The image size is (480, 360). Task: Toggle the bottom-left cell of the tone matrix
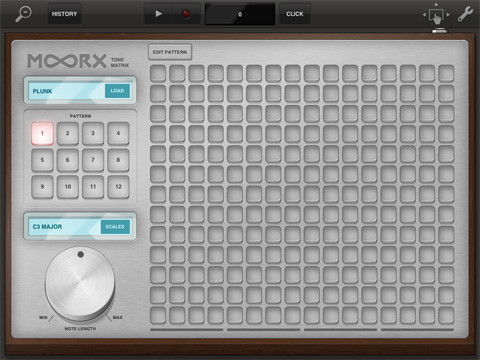[x=158, y=315]
